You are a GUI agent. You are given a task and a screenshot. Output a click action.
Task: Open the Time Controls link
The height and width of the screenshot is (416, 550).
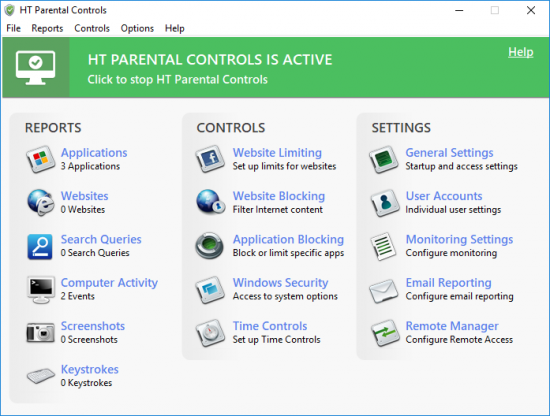pyautogui.click(x=270, y=326)
